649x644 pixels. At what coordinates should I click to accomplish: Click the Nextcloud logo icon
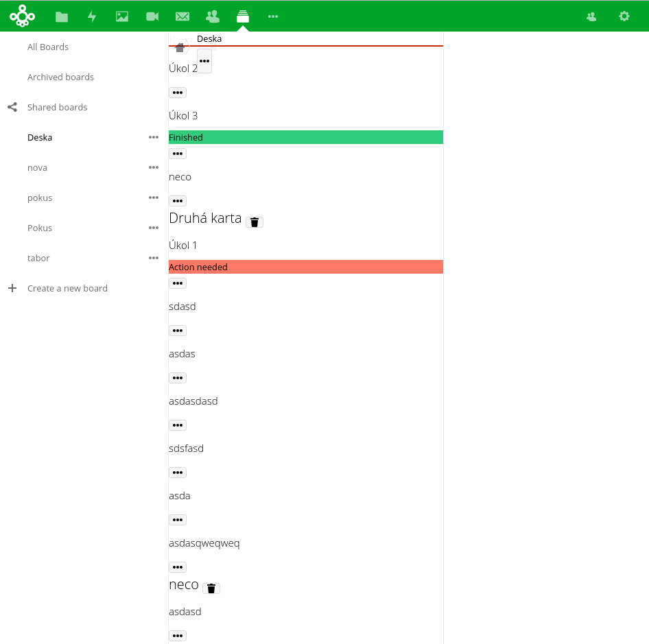point(23,16)
